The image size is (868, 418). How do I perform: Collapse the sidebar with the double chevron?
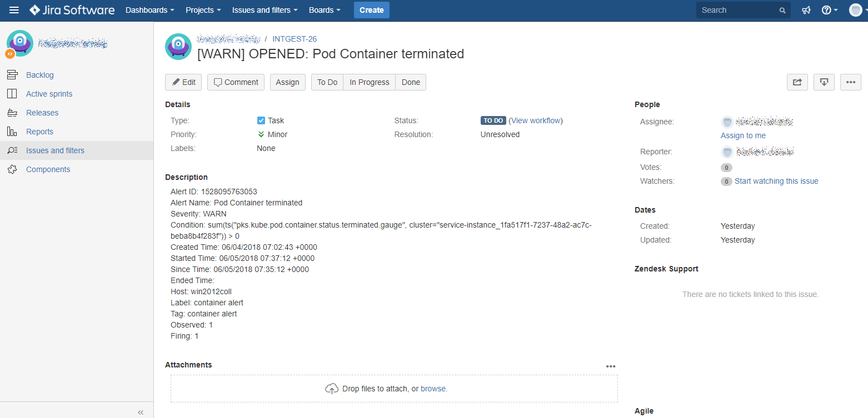tap(141, 412)
